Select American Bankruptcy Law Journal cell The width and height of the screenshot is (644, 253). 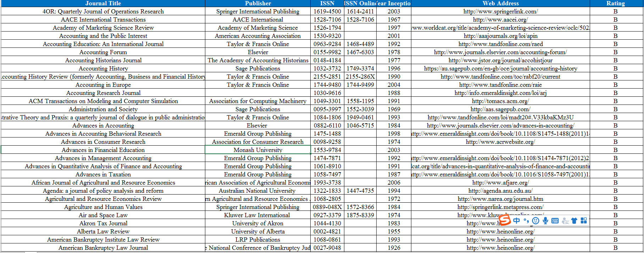click(x=103, y=248)
